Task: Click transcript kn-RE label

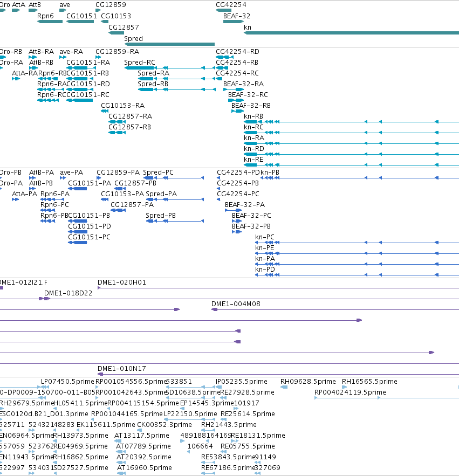Action: tap(254, 160)
